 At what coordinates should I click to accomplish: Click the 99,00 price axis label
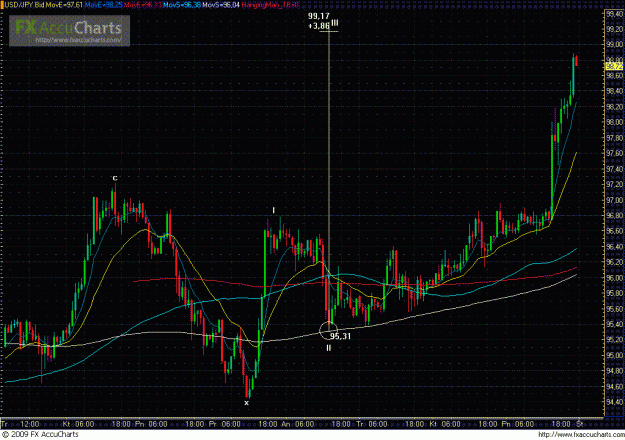614,44
